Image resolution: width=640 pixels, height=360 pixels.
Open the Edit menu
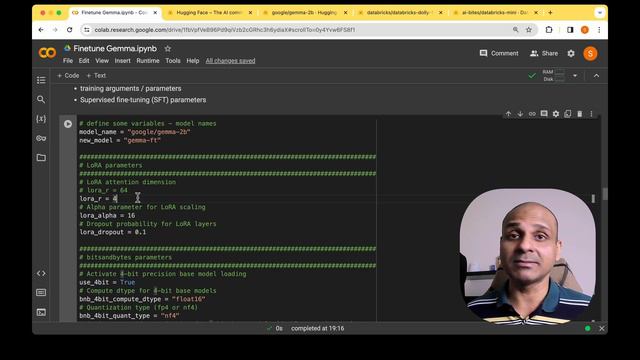point(84,61)
